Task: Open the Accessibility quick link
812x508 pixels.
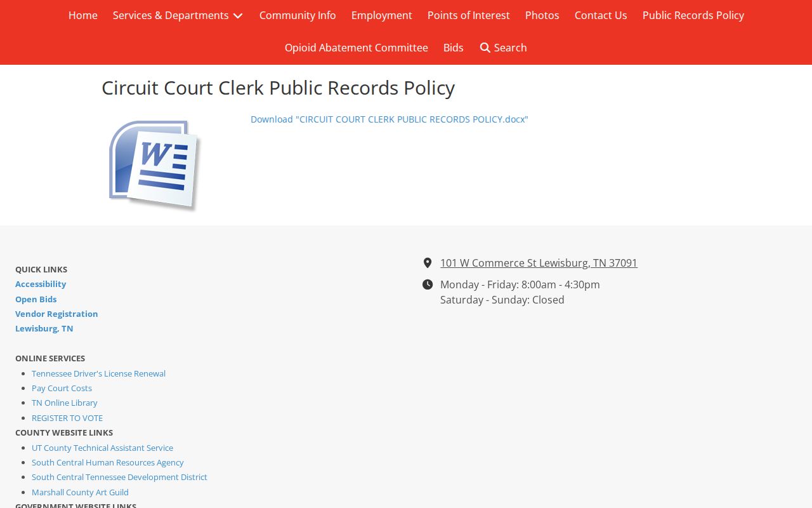Action: click(41, 284)
